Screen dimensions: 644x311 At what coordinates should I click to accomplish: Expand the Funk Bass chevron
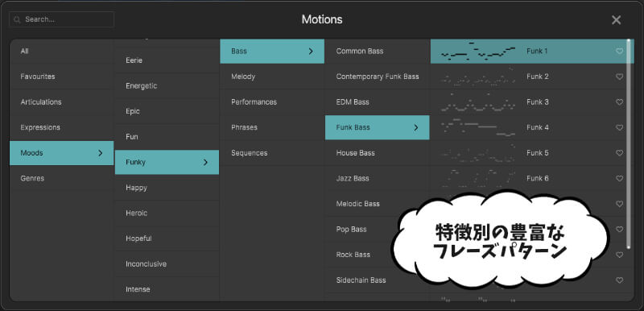415,128
